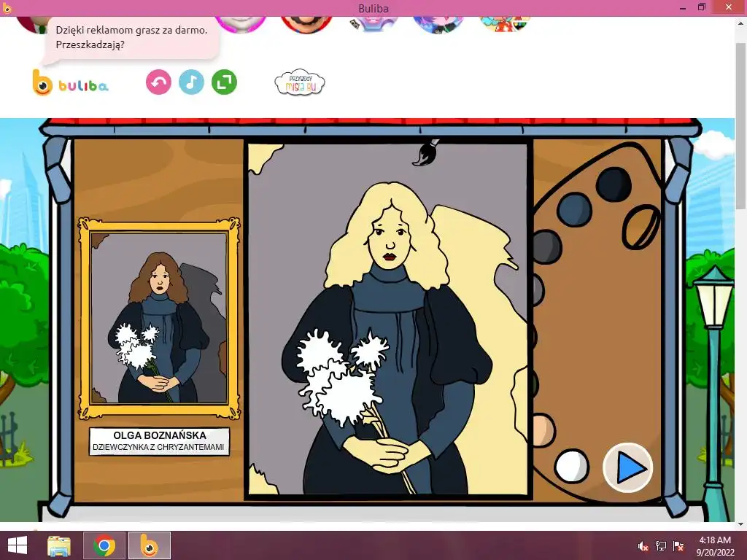Start the blue play arrow on palette
Viewport: 747px width, 560px height.
pos(628,467)
